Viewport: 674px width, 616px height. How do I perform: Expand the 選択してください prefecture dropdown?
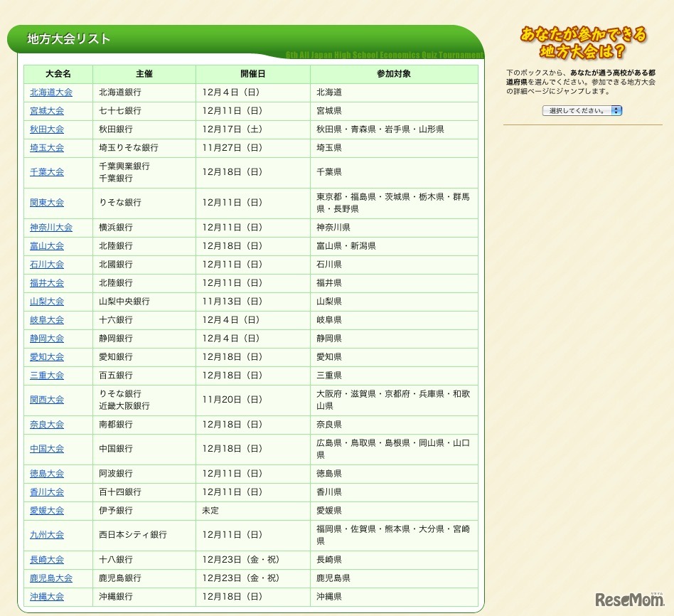point(582,110)
